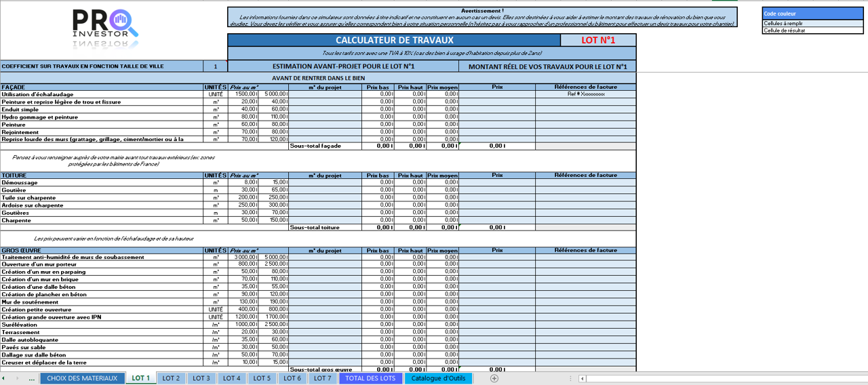
Task: Go to the LOT 5 sheet tab
Action: pyautogui.click(x=261, y=378)
